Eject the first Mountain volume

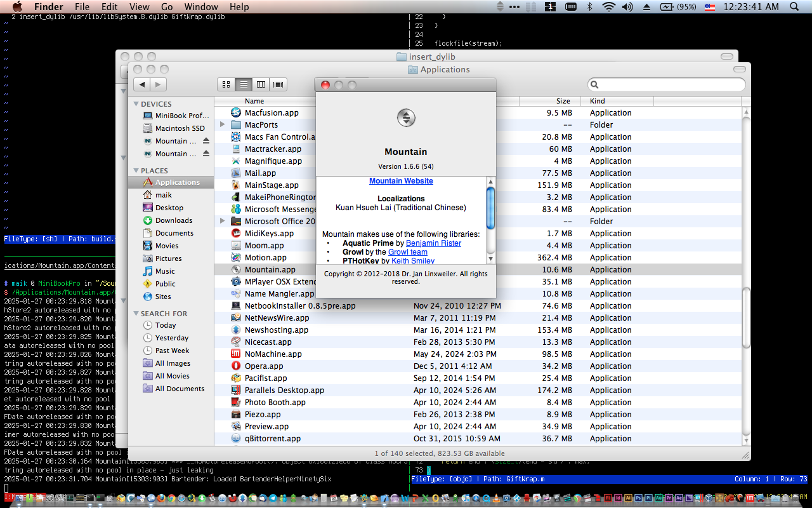pos(206,141)
